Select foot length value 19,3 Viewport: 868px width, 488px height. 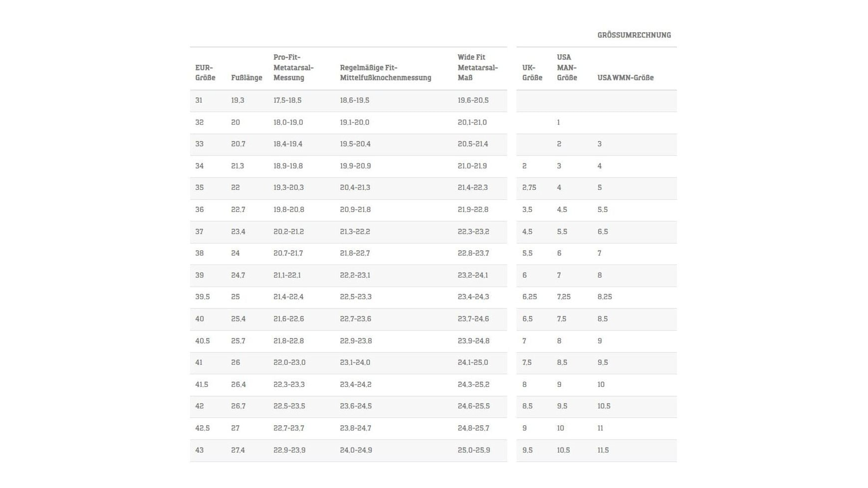click(x=237, y=101)
